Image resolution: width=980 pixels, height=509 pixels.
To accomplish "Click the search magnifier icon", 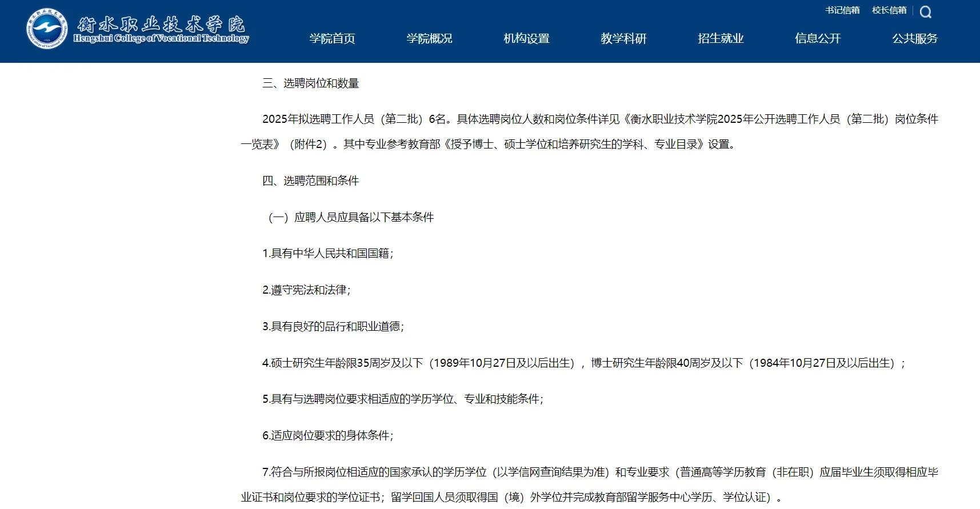I will pos(926,12).
